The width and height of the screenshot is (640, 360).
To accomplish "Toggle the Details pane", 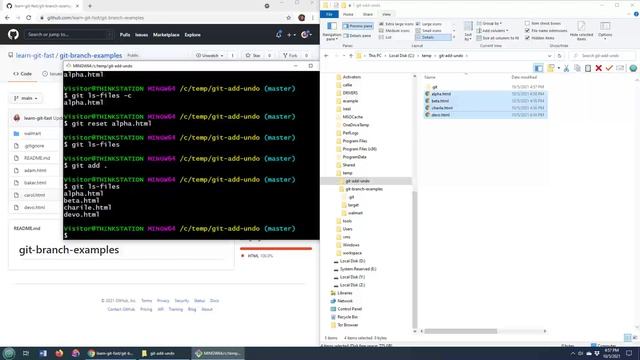I will tap(357, 36).
